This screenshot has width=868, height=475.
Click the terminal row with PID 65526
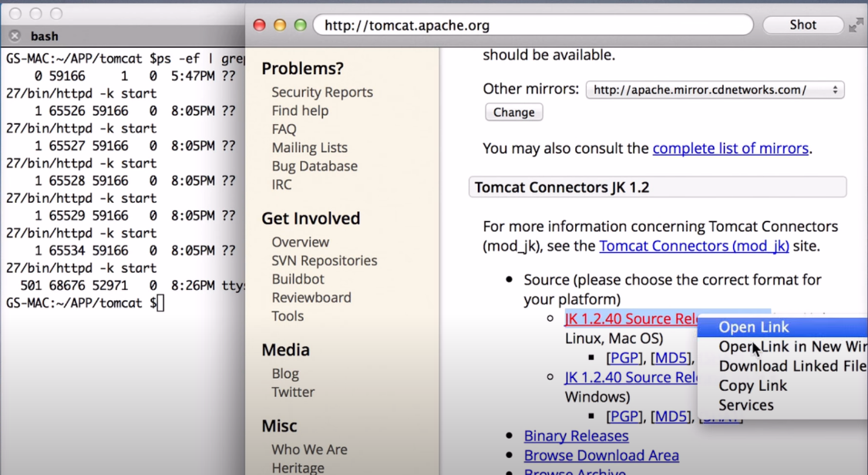tap(135, 111)
